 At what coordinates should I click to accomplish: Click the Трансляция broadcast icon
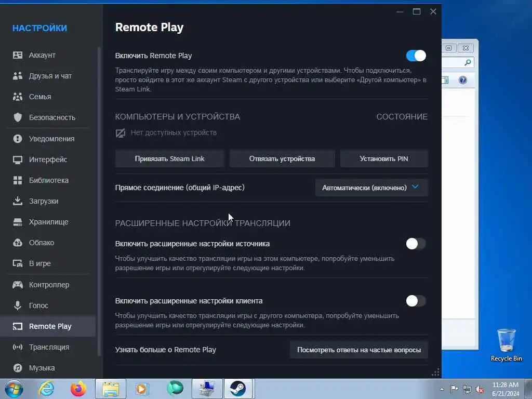tap(18, 347)
